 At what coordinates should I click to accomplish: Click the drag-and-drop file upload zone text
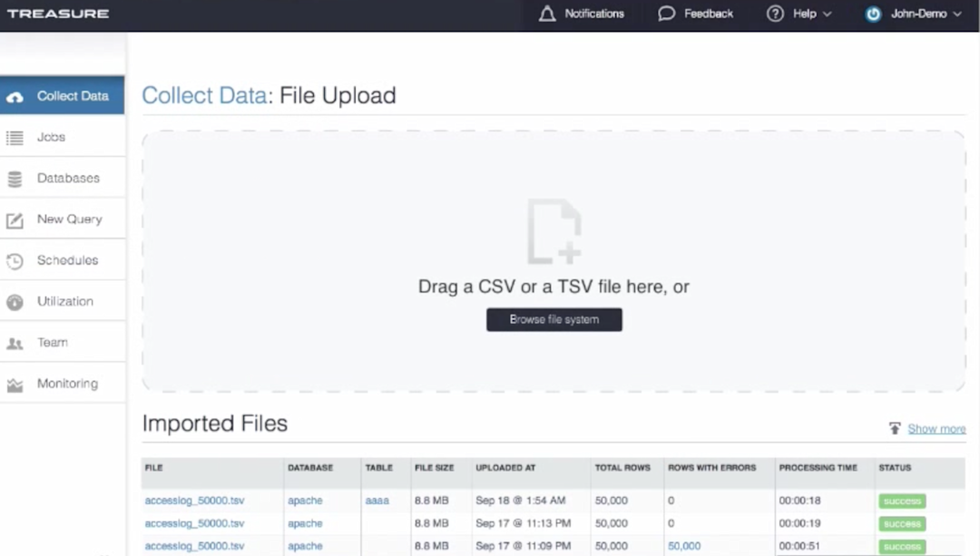click(554, 287)
